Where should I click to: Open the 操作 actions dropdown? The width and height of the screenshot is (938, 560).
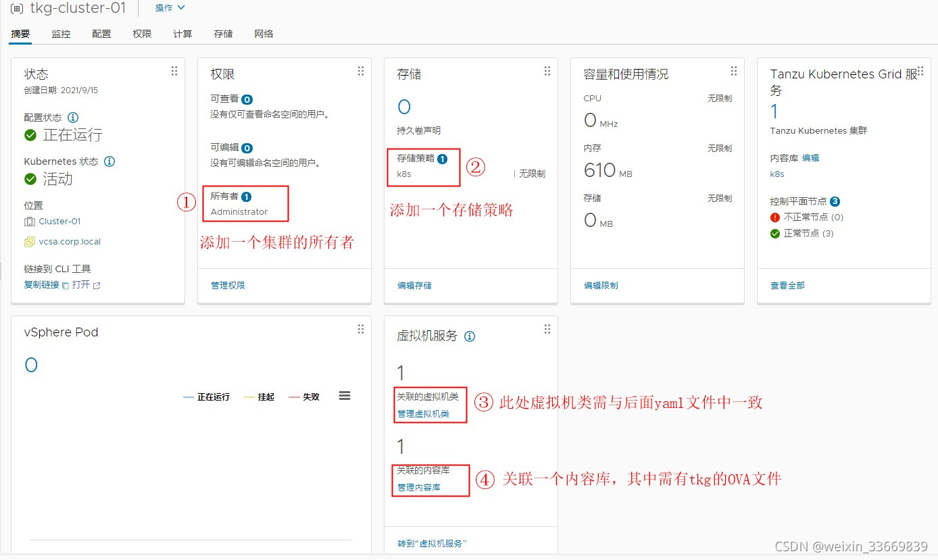coord(170,7)
